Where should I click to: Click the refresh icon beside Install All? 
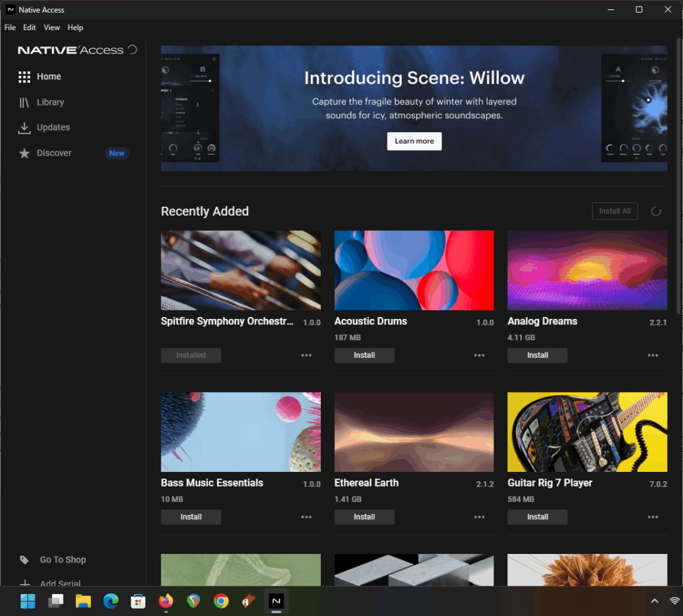pos(656,212)
